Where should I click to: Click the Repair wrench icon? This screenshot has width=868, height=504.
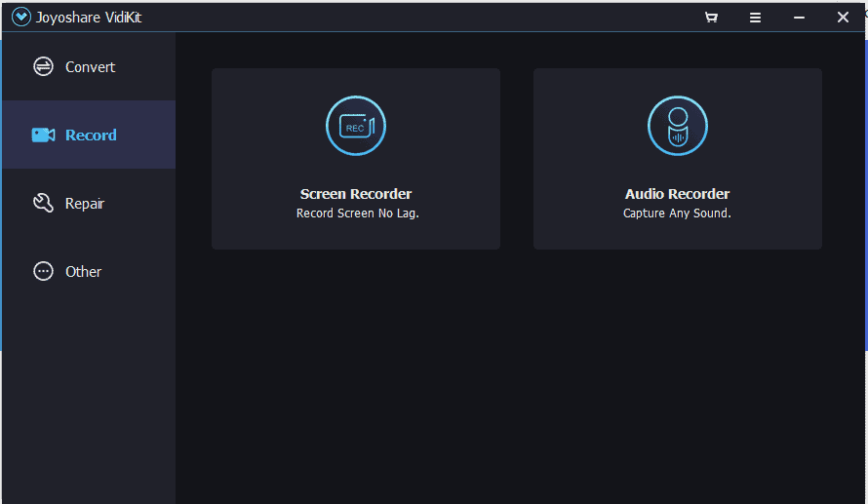point(43,203)
